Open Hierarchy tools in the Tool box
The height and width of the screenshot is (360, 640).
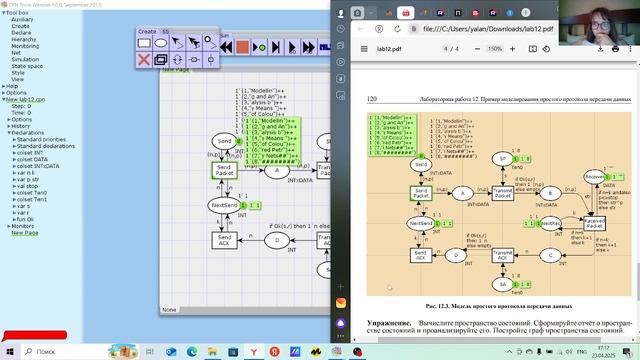[x=24, y=39]
